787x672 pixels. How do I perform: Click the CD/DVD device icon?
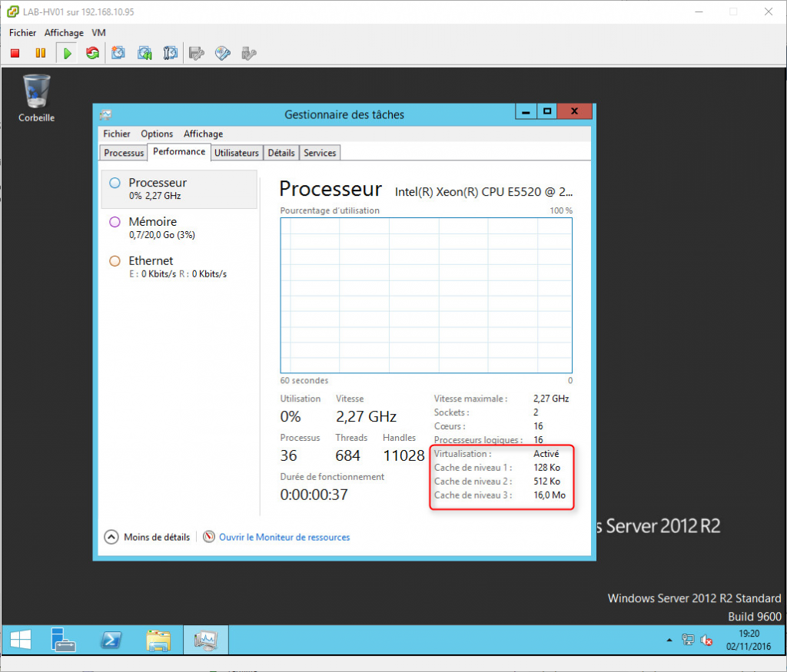[222, 53]
